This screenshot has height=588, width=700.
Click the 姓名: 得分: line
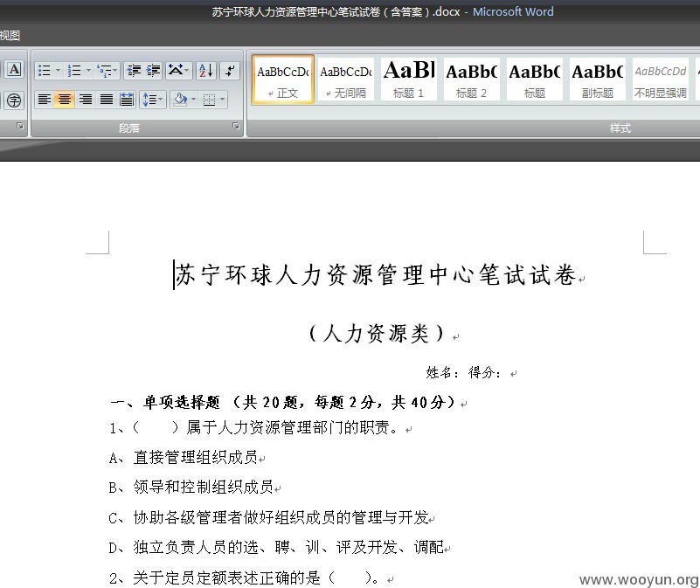pyautogui.click(x=463, y=372)
